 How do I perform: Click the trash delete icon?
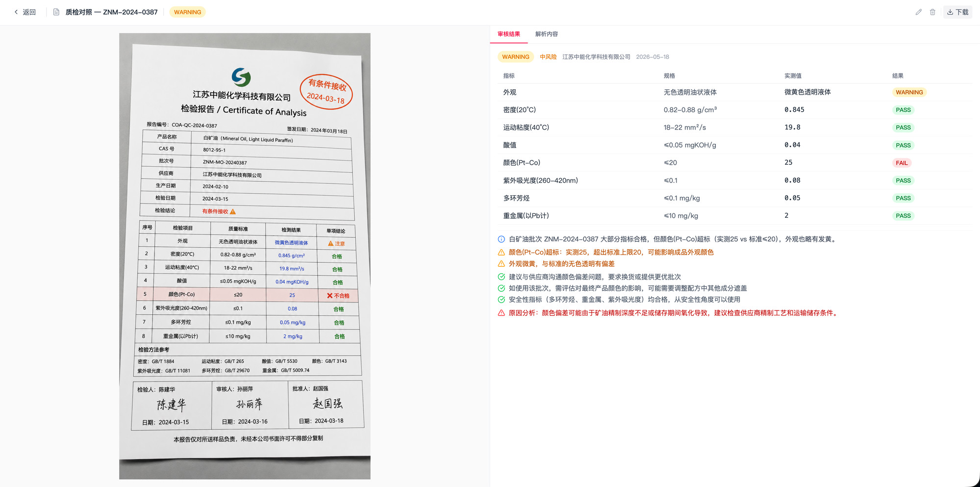click(x=932, y=12)
